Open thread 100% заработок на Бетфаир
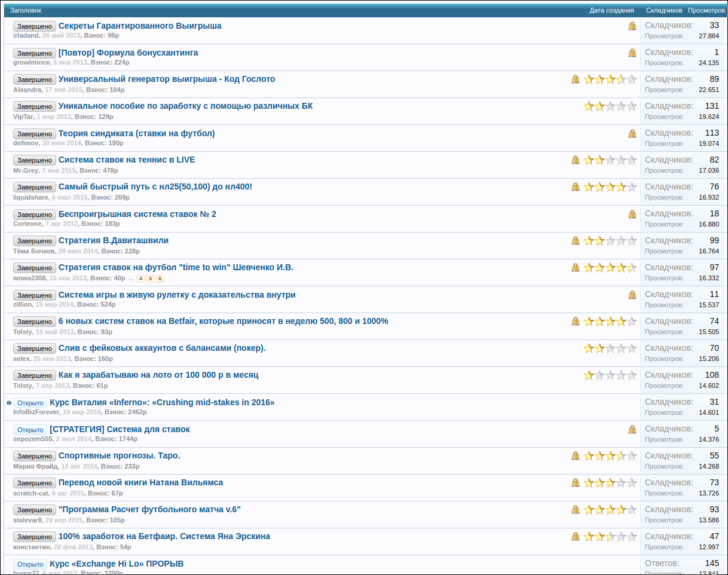The image size is (728, 575). point(164,536)
